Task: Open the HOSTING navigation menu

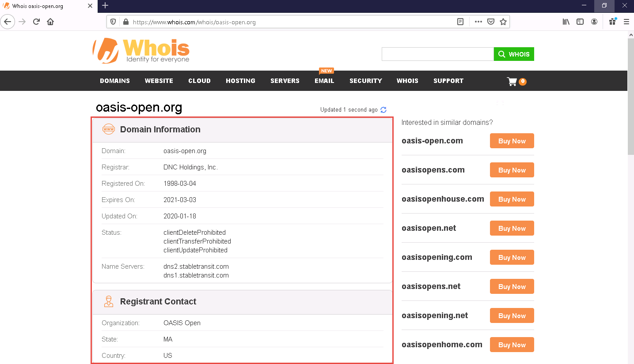Action: click(240, 81)
